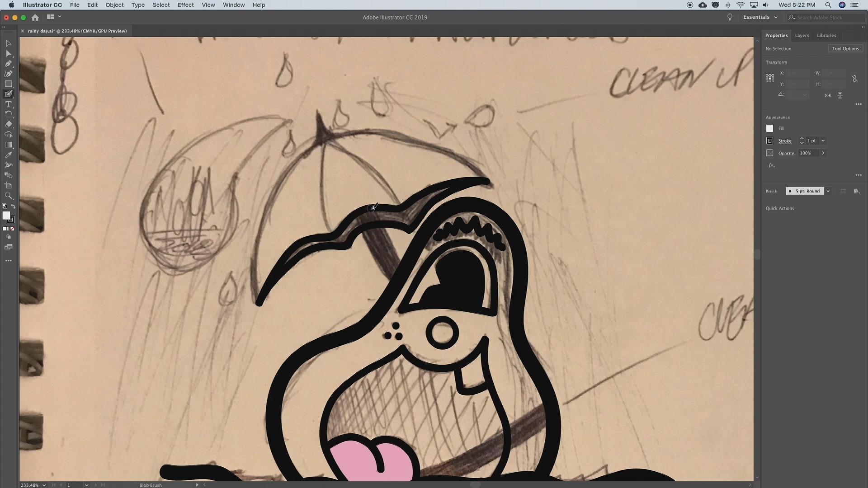Switch to the Layers tab
The height and width of the screenshot is (488, 868).
point(802,36)
